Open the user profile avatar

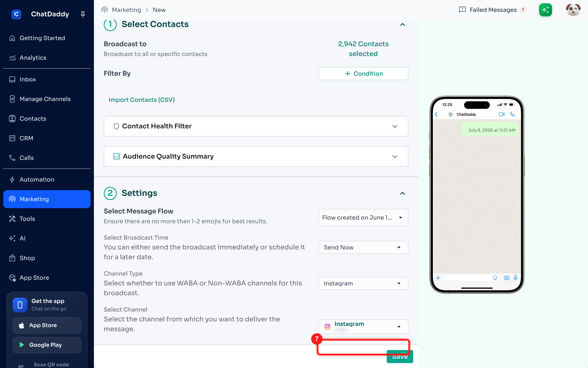pyautogui.click(x=573, y=10)
